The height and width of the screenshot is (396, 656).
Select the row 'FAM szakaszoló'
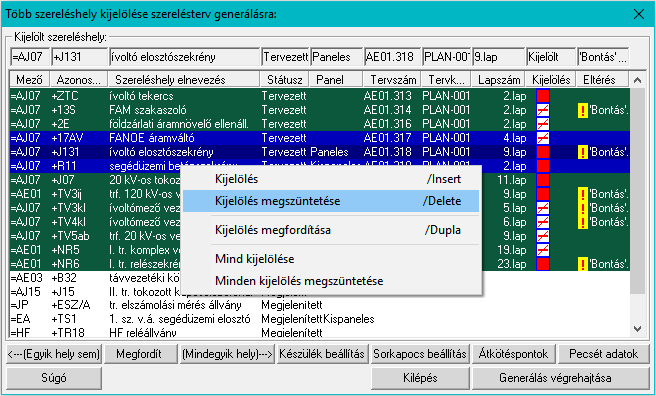pos(320,110)
